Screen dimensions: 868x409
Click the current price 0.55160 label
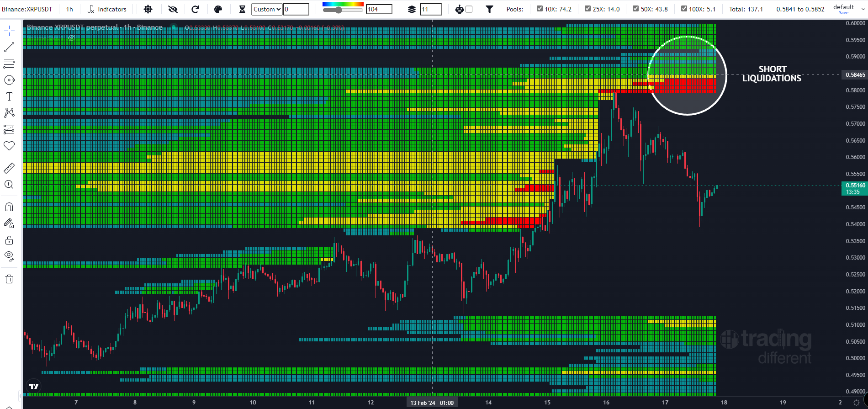coord(854,188)
